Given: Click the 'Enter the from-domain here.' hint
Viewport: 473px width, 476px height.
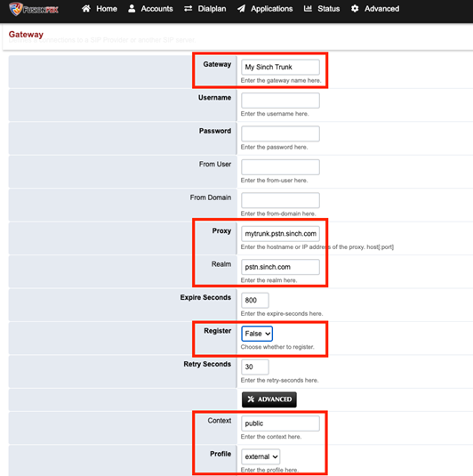Looking at the screenshot, I should point(278,214).
